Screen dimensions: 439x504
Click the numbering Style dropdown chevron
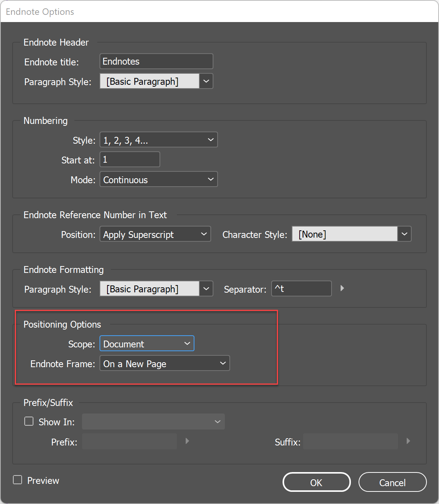pyautogui.click(x=210, y=139)
